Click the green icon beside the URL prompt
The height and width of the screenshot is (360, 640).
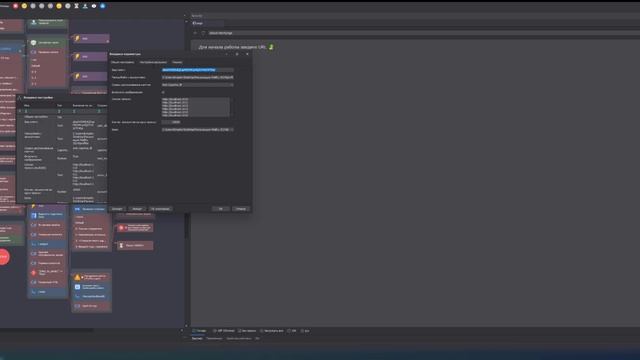point(271,47)
